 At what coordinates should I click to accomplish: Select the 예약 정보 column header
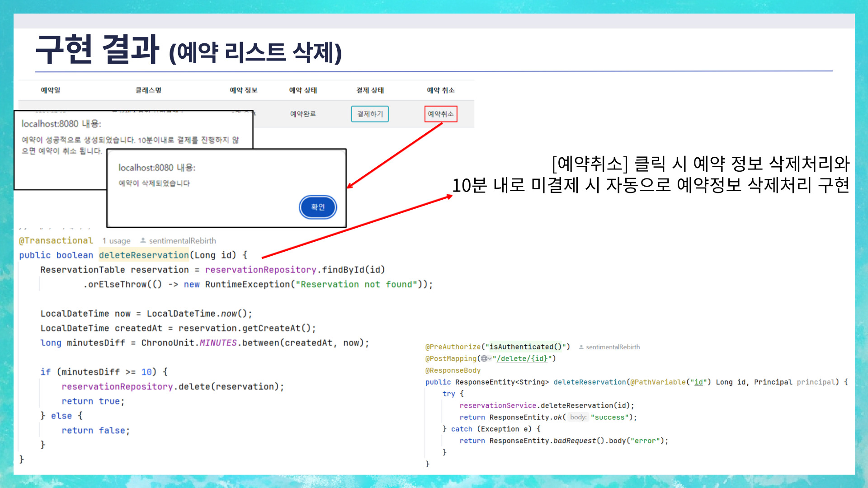(x=243, y=90)
